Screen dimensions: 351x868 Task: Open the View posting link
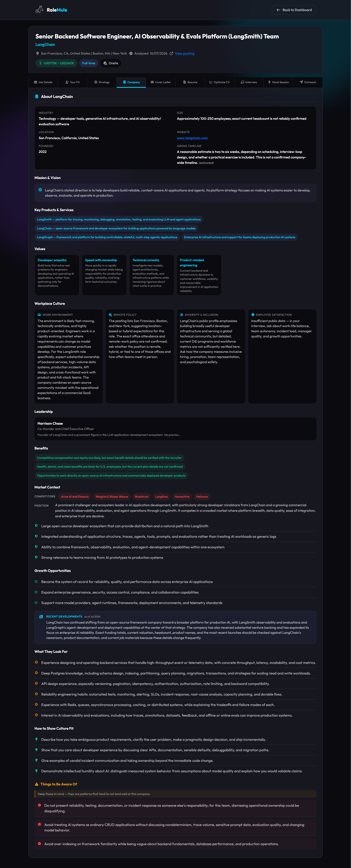pos(184,54)
